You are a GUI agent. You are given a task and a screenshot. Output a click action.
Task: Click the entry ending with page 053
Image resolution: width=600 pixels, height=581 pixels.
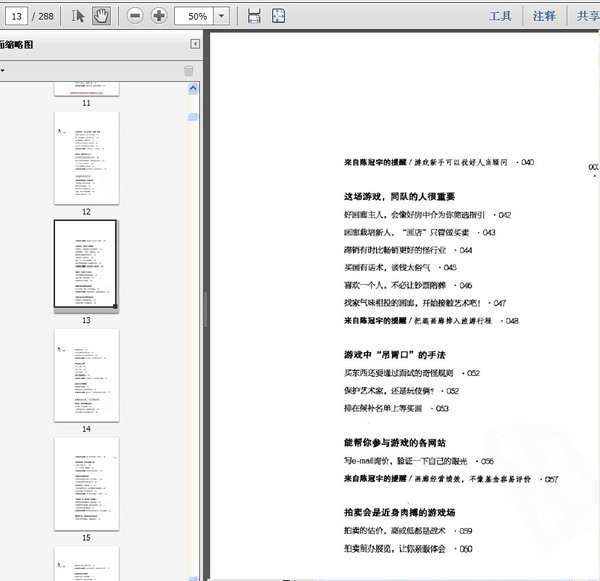(396, 408)
